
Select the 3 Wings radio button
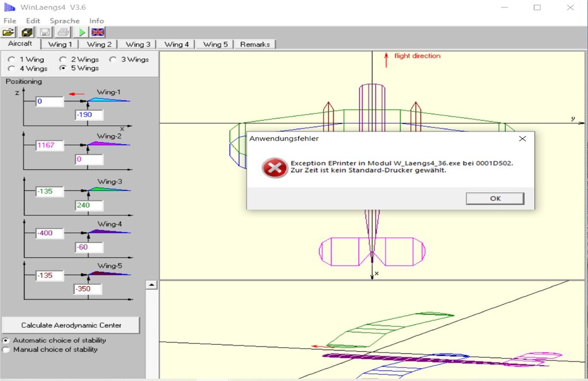coord(113,59)
